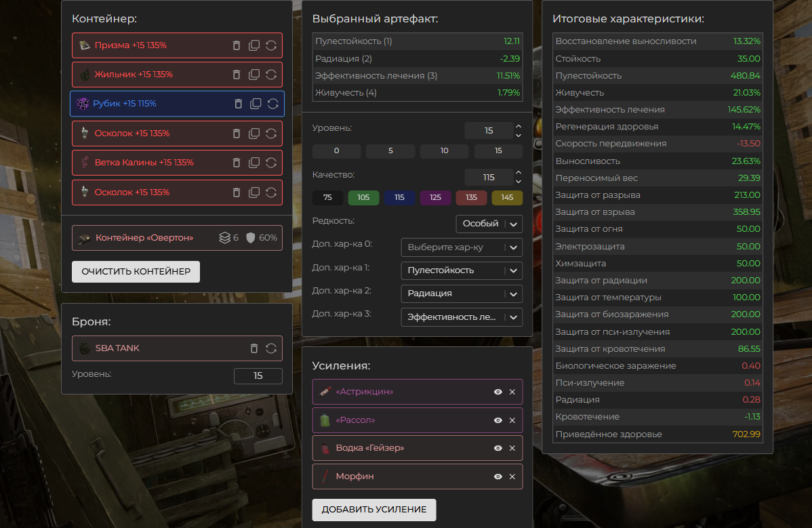Expand Доп. хар-ка 0 dropdown
The width and height of the screenshot is (812, 528).
[x=462, y=247]
